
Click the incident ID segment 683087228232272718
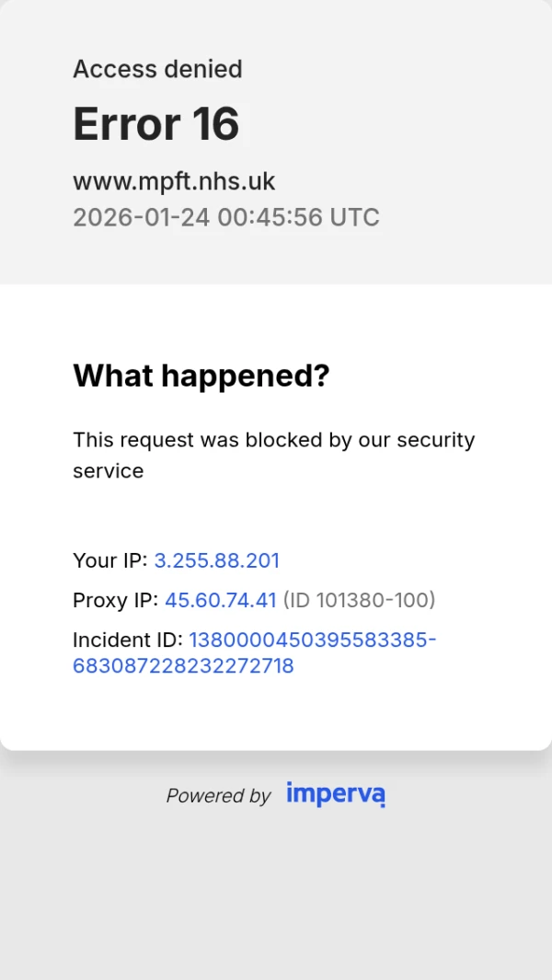point(183,665)
